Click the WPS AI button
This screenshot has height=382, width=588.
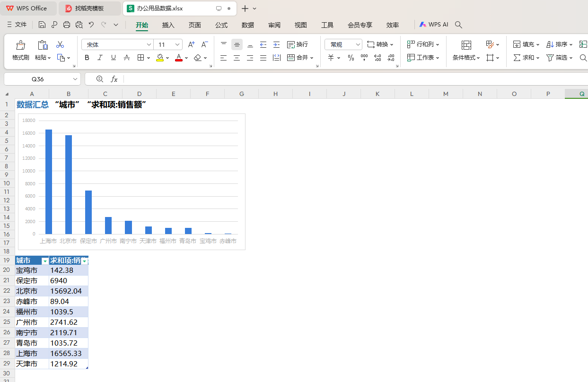pos(434,25)
